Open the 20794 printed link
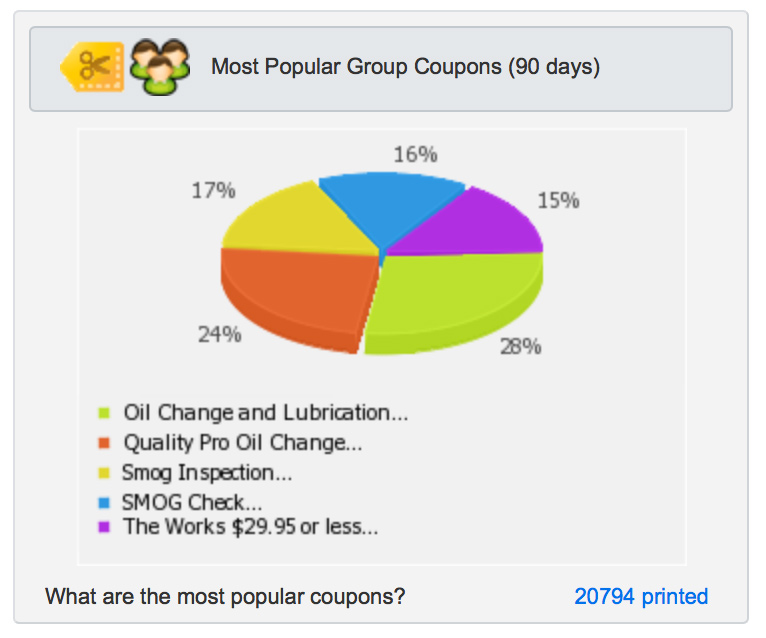Screen dimensions: 766x638 641,596
